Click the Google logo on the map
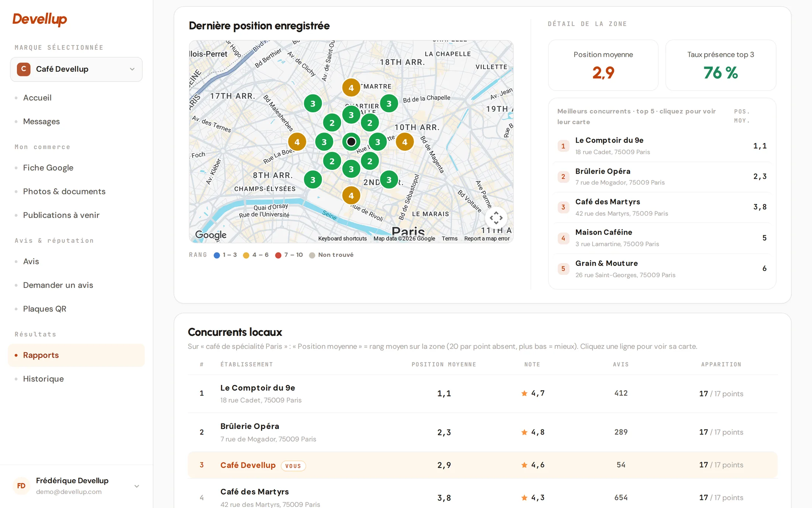Viewport: 812px width, 508px height. 211,235
